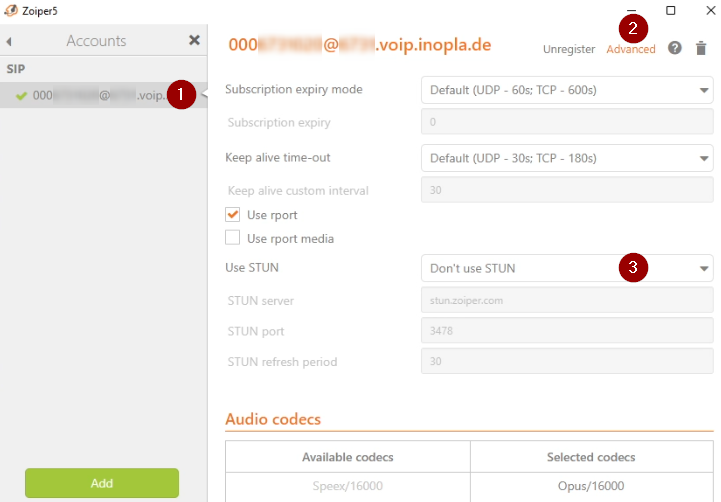This screenshot has width=721, height=502.
Task: Enable the Use rport media checkbox
Action: click(x=233, y=238)
